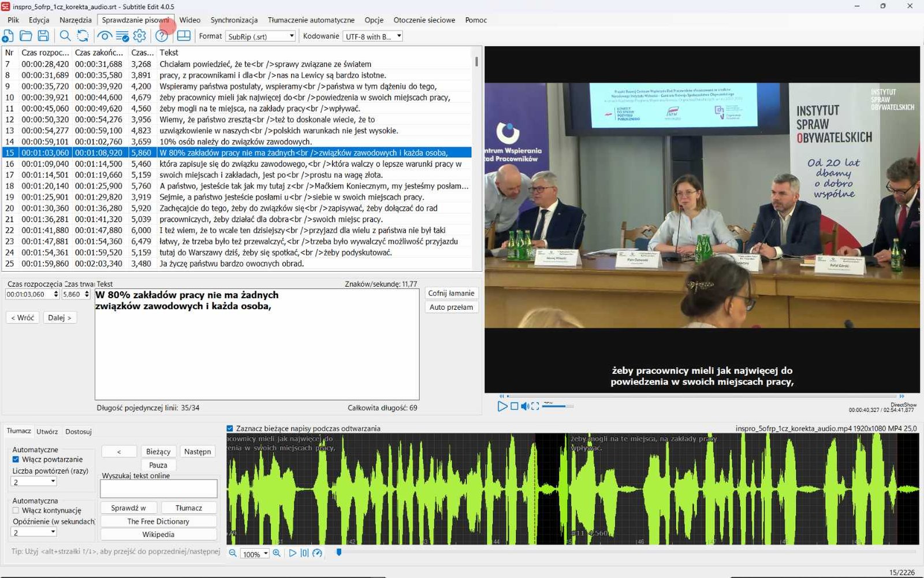The image size is (924, 578).
Task: Click the center waveform position icon
Action: tap(304, 553)
